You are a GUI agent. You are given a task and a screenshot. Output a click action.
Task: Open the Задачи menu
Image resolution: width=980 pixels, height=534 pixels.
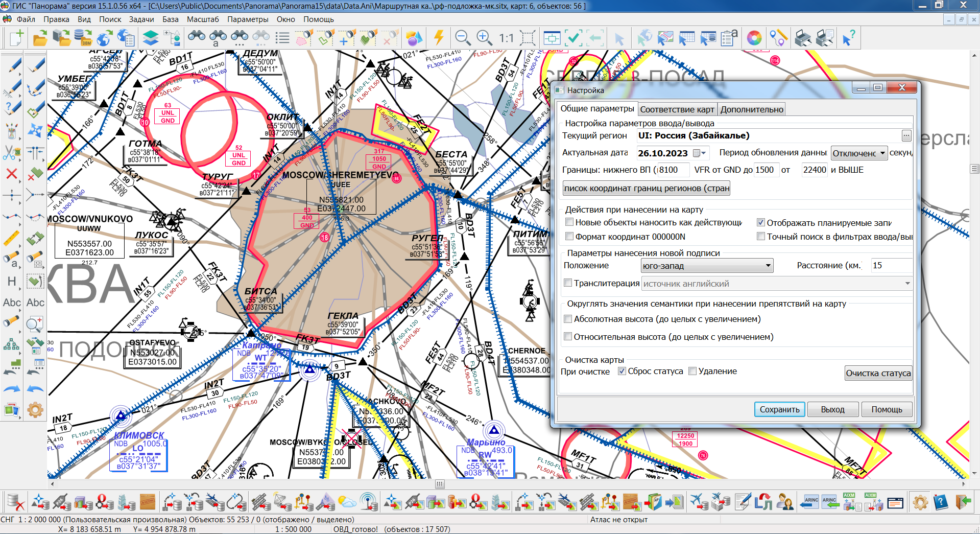point(141,19)
